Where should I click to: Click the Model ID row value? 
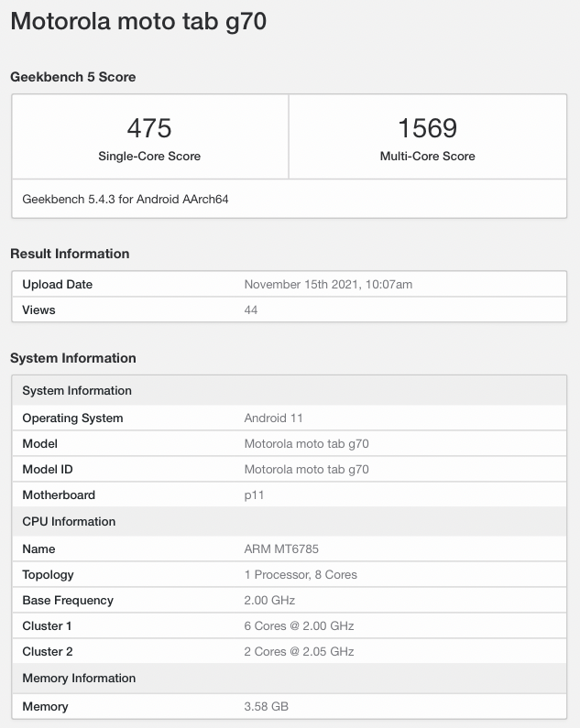click(x=306, y=470)
